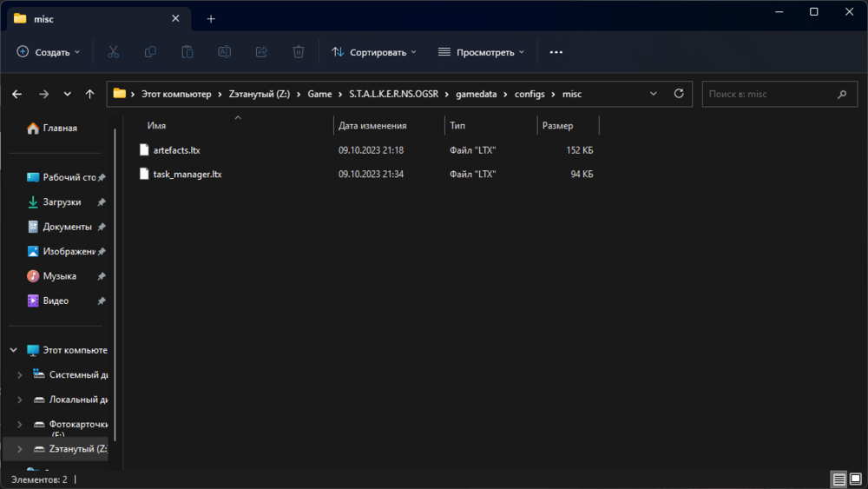Open the three-dot more options menu
This screenshot has width=868, height=489.
(x=556, y=52)
